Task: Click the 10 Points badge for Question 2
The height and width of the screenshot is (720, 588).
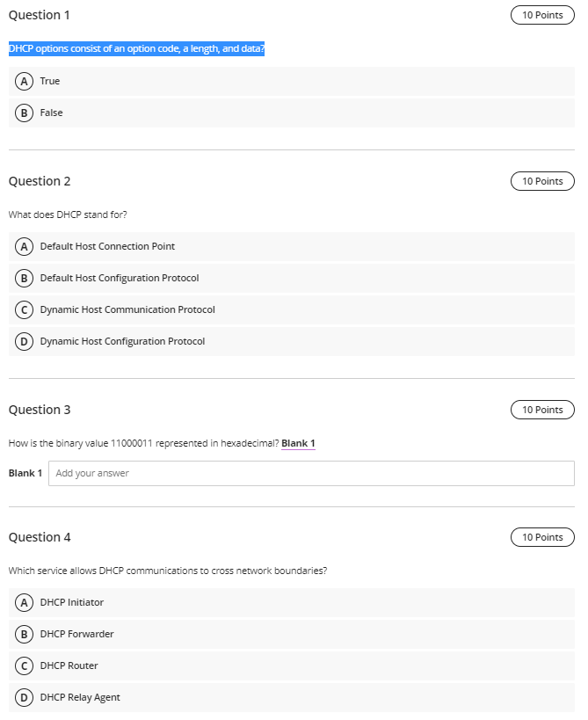Action: click(x=542, y=181)
